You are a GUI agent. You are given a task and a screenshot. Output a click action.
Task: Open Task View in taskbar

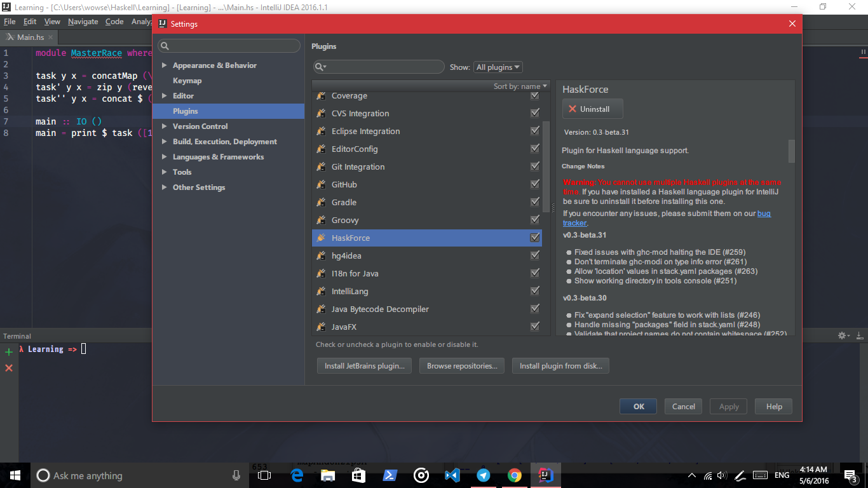[264, 475]
